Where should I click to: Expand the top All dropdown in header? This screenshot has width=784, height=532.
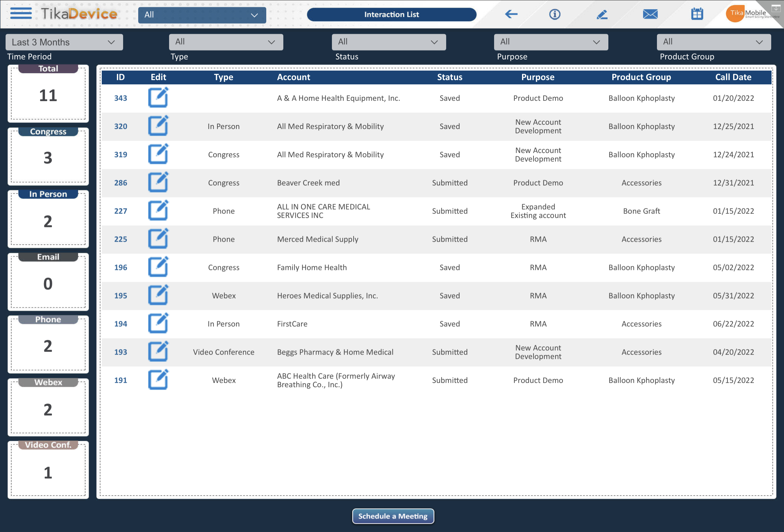point(202,15)
